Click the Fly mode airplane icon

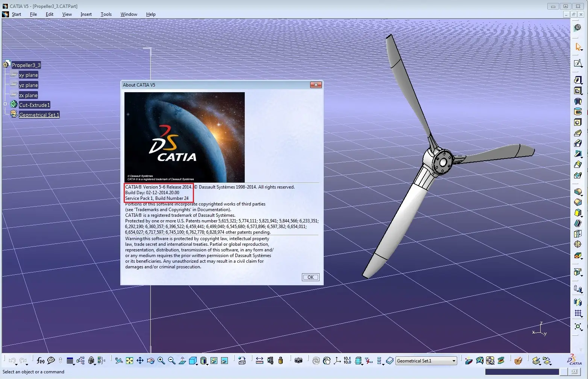click(119, 361)
